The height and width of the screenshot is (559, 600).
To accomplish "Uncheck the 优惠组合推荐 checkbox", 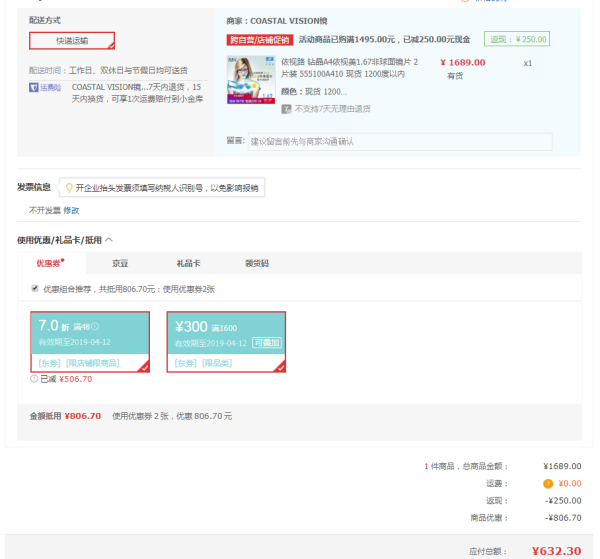I will (35, 288).
